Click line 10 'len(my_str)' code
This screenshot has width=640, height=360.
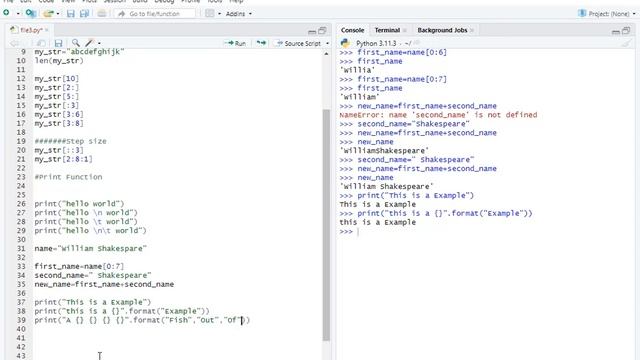click(59, 60)
